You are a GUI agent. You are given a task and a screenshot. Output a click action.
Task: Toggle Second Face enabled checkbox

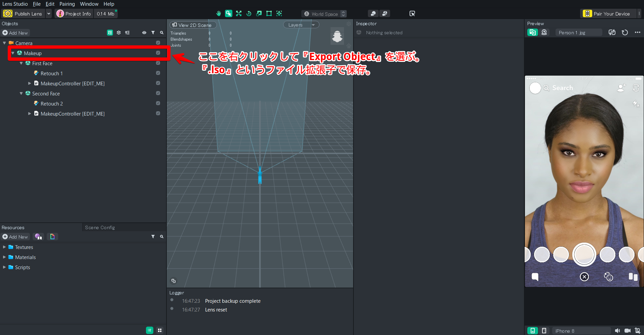158,93
